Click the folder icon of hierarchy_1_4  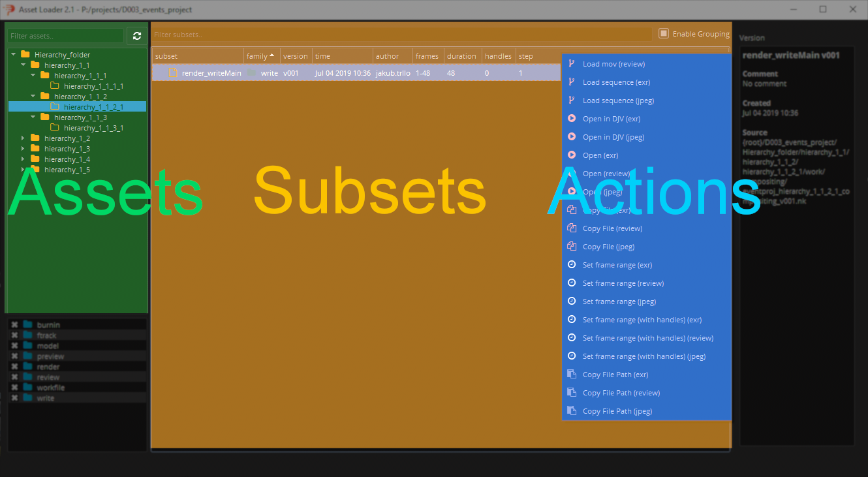35,159
